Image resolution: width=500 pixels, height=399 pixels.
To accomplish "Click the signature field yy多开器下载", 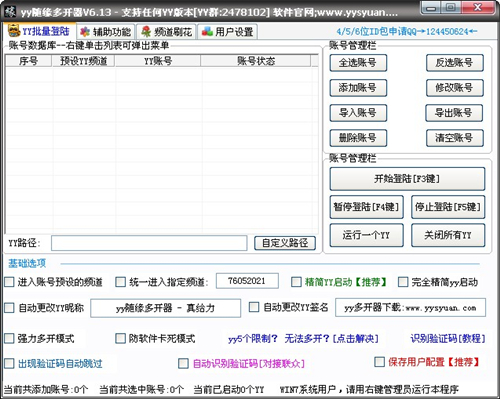I will (x=410, y=308).
